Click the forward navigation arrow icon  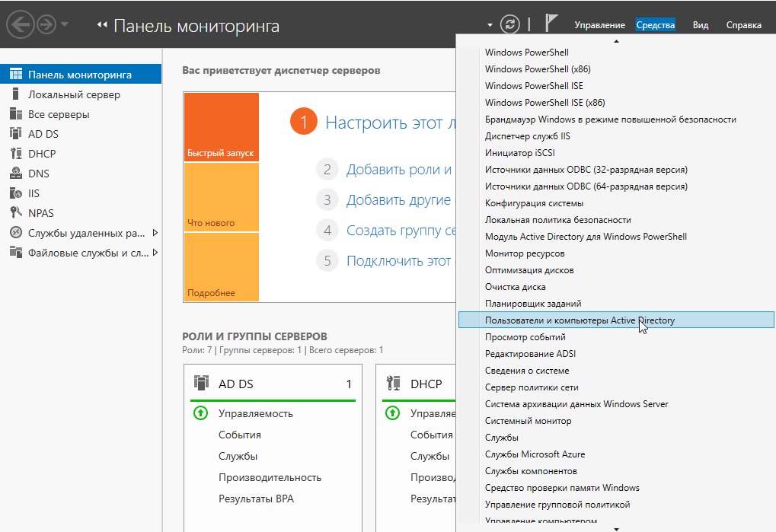pos(46,25)
